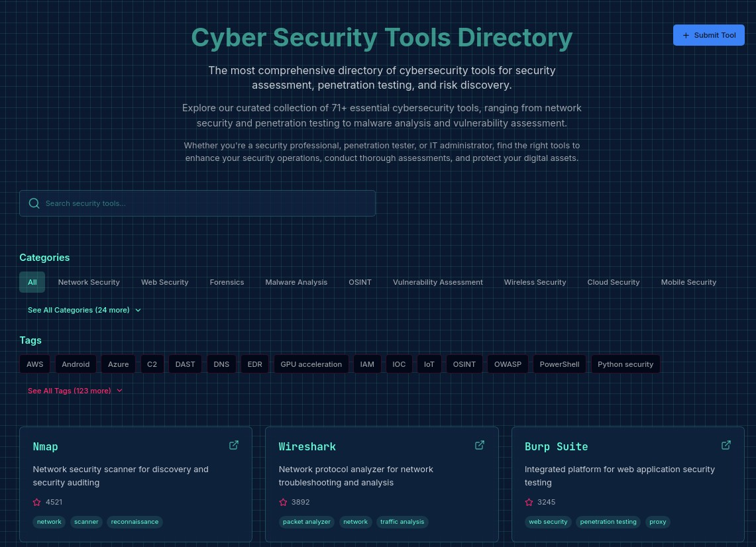Image resolution: width=756 pixels, height=547 pixels.
Task: Toggle the Azure tag filter
Action: 118,364
